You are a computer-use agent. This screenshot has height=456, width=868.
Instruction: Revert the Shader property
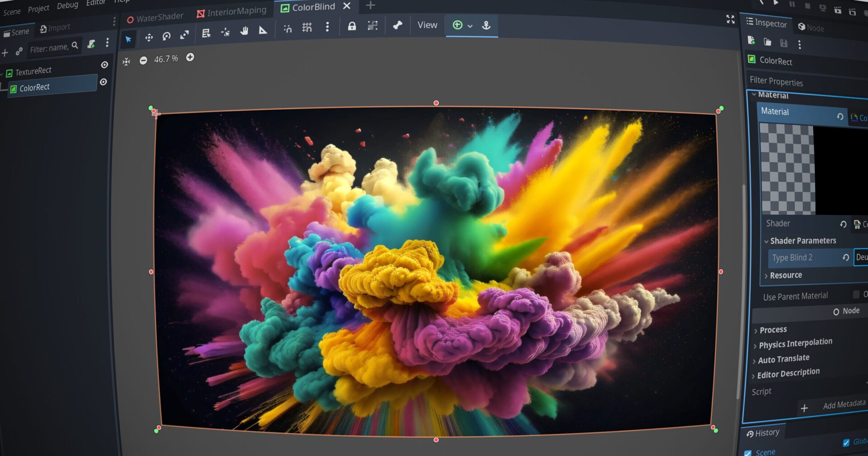point(843,224)
